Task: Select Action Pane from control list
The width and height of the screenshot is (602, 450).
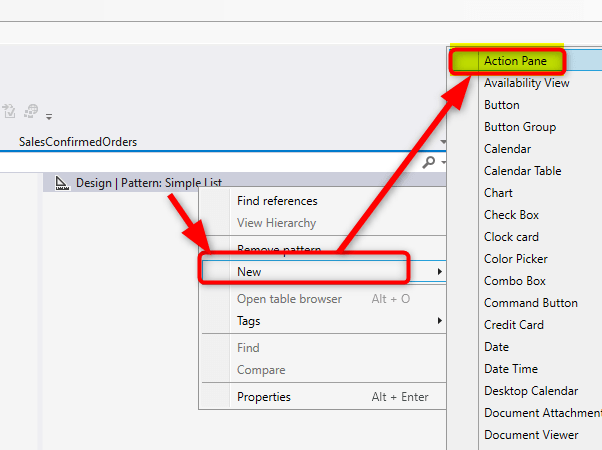Action: pos(515,61)
